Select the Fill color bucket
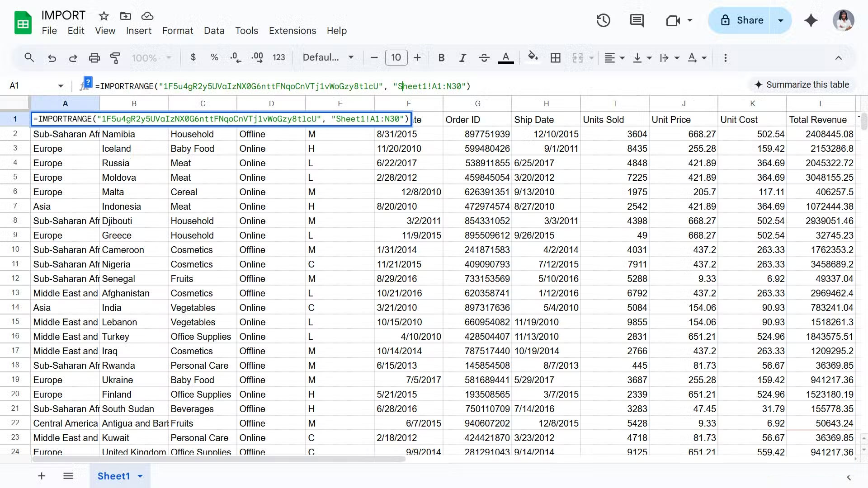This screenshot has width=868, height=488. (x=533, y=57)
